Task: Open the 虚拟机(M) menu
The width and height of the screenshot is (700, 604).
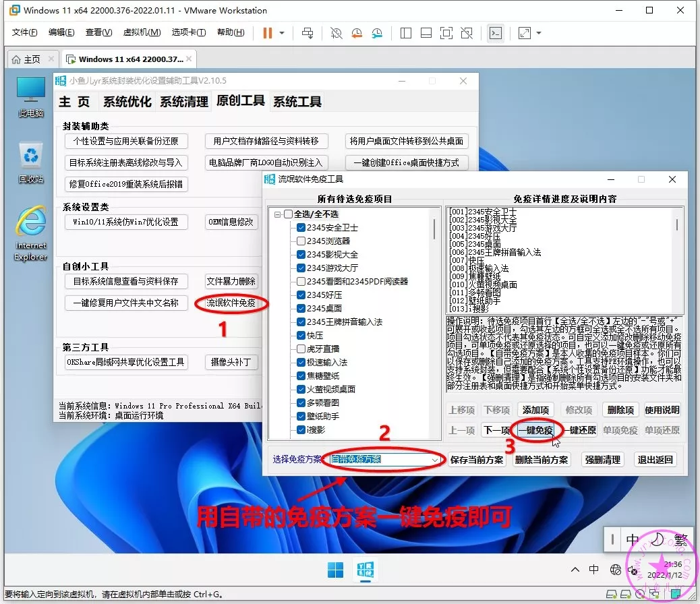Action: [x=142, y=32]
